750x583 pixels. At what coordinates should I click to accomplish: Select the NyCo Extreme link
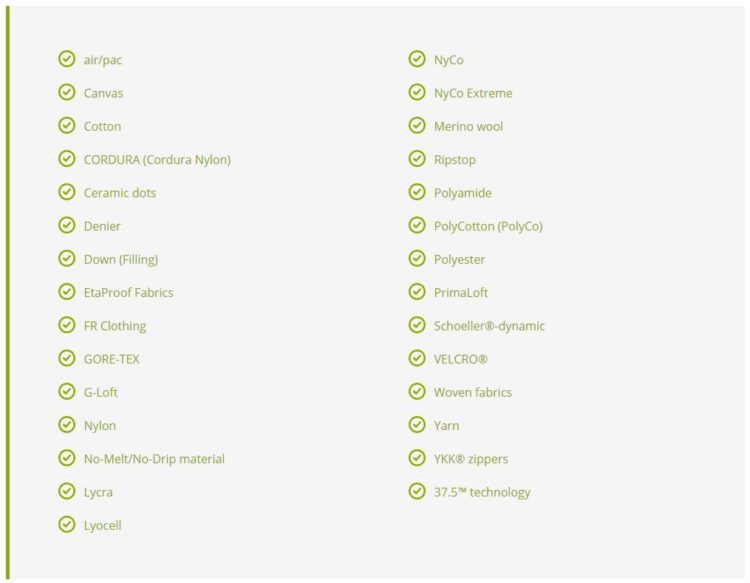tap(473, 93)
